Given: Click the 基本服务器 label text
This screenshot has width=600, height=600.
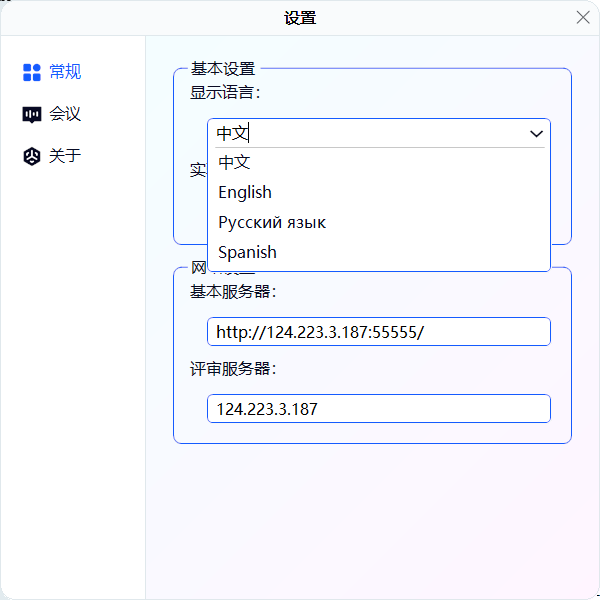Looking at the screenshot, I should [232, 292].
